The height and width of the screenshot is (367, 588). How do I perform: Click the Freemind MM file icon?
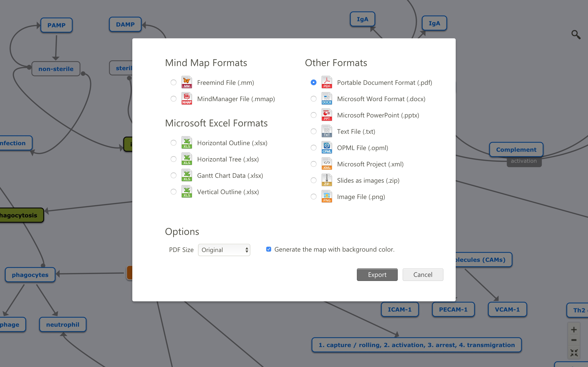point(187,82)
